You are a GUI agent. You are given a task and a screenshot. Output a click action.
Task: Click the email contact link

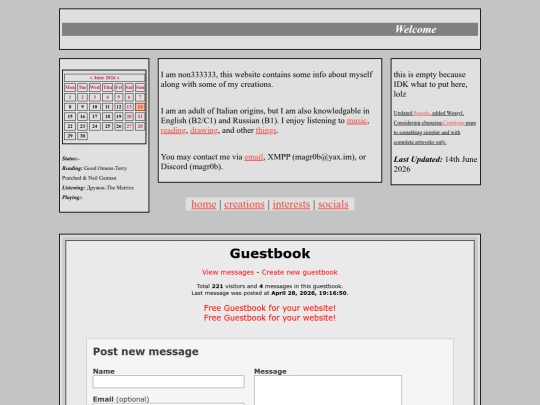point(254,157)
